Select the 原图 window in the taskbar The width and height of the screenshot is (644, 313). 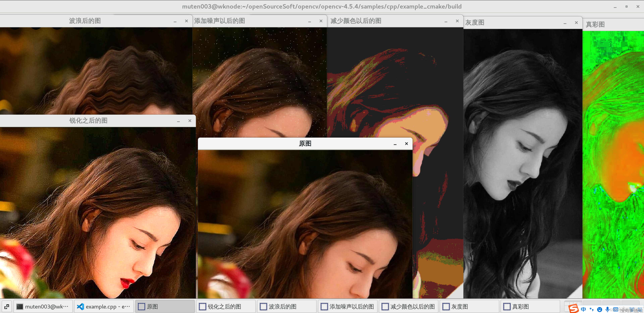click(x=165, y=306)
